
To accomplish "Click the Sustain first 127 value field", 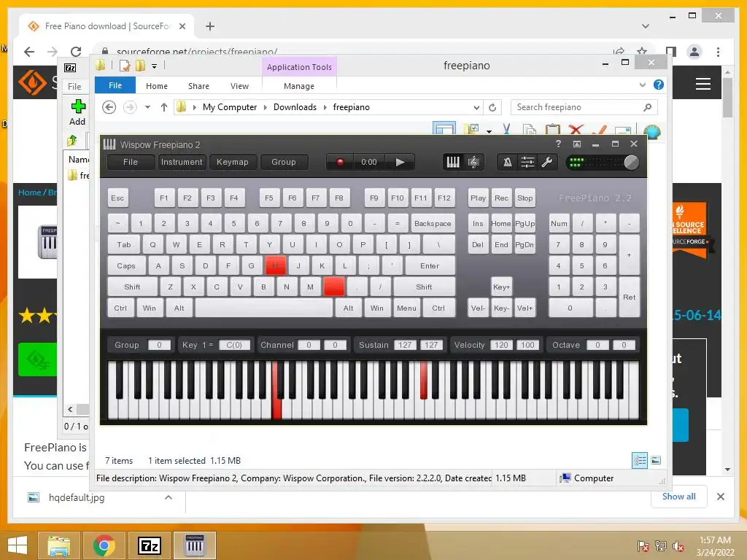I will [405, 345].
